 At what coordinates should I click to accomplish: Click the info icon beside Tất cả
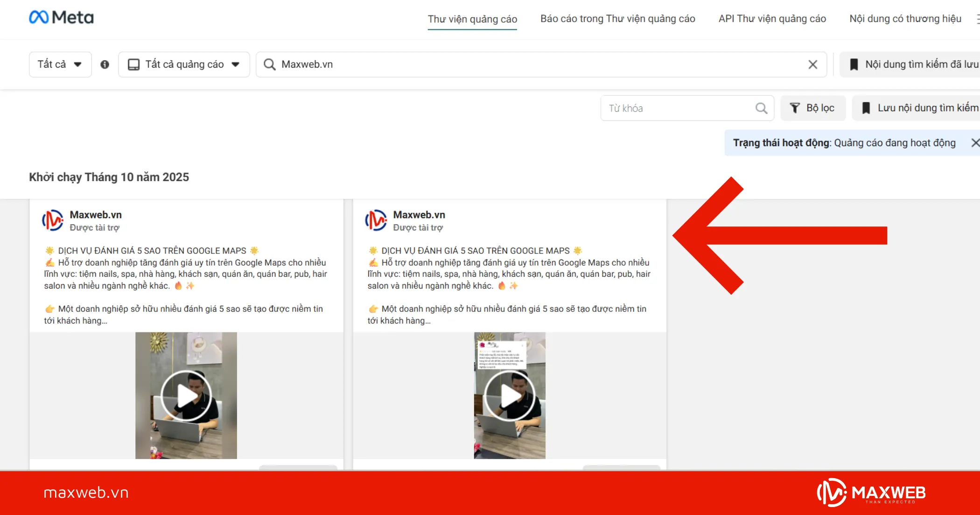[105, 64]
